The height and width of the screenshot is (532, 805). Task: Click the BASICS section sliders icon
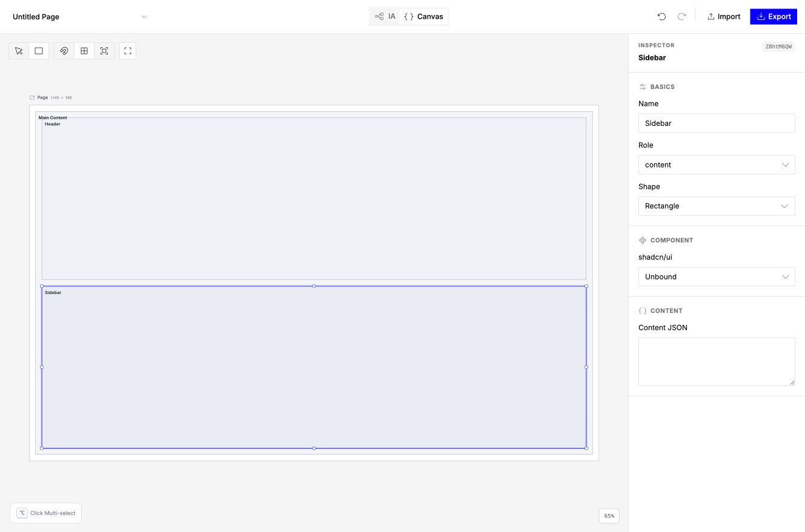tap(643, 87)
